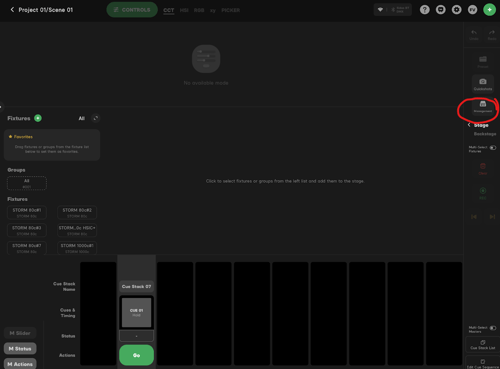
Task: Start recording with the REC icon
Action: coord(483,193)
